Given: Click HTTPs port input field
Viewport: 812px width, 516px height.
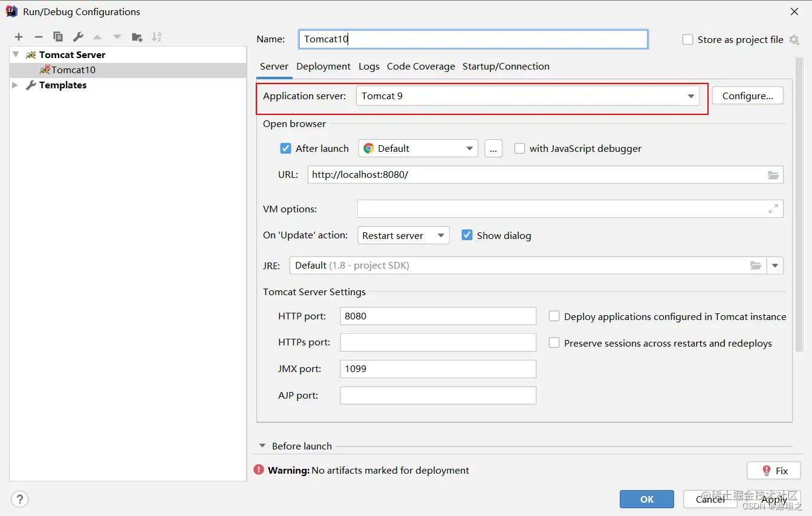Looking at the screenshot, I should click(438, 342).
